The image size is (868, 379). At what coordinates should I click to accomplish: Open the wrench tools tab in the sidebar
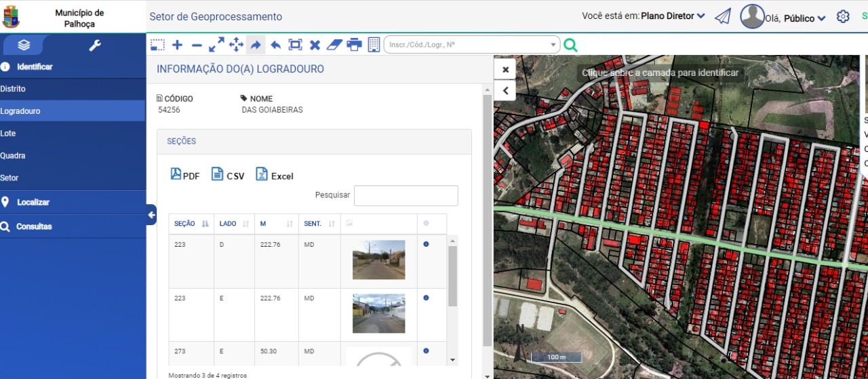pyautogui.click(x=95, y=45)
